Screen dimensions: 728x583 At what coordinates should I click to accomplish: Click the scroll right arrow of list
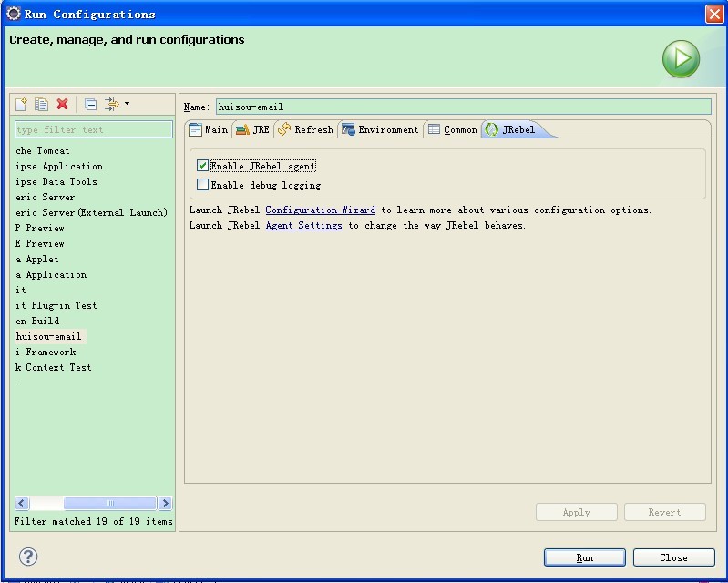coord(165,503)
